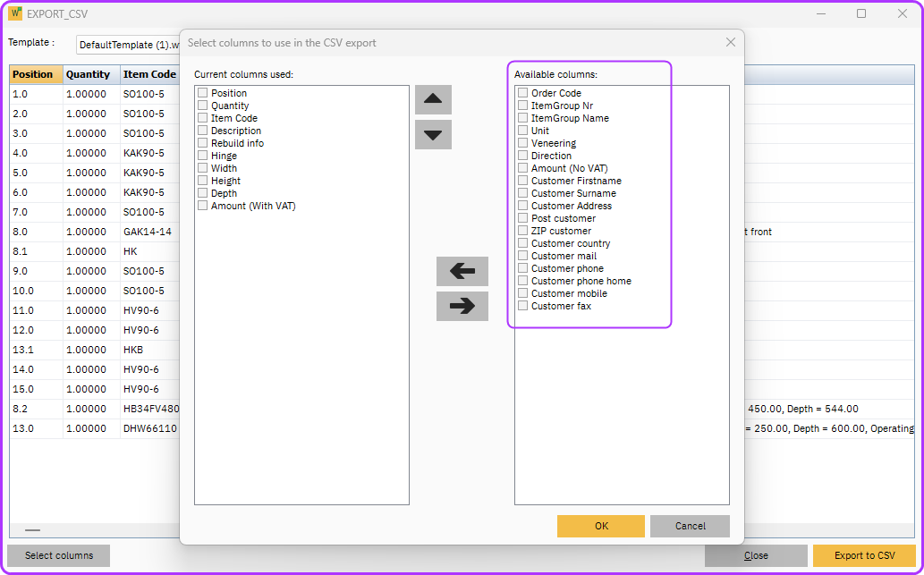The width and height of the screenshot is (924, 575).
Task: Click the Select columns button
Action: pos(59,555)
